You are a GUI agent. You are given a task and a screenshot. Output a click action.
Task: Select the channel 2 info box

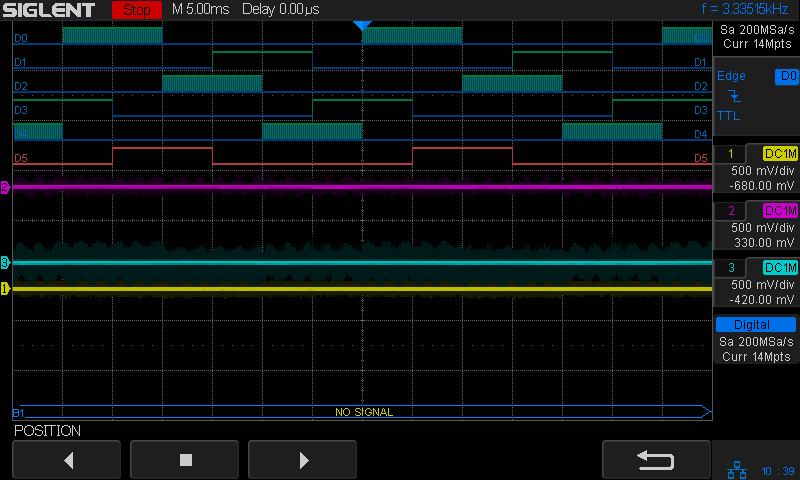point(756,226)
